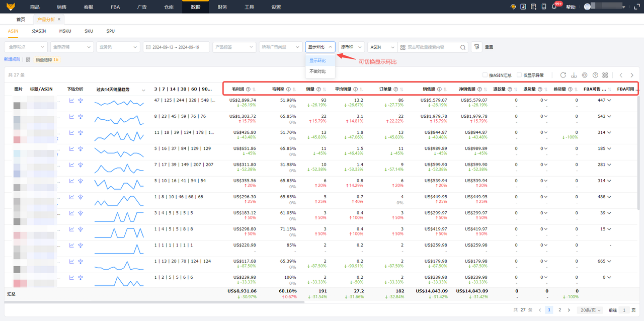Open the table column settings hexagon icon

584,75
